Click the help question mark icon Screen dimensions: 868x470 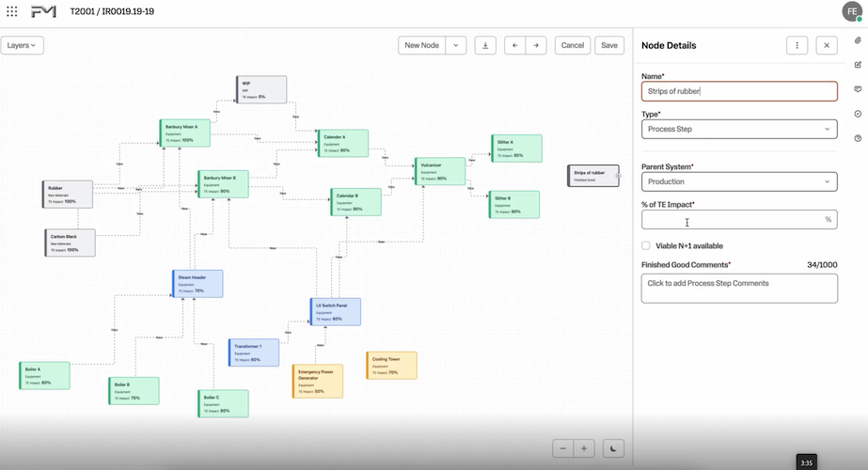coord(858,138)
